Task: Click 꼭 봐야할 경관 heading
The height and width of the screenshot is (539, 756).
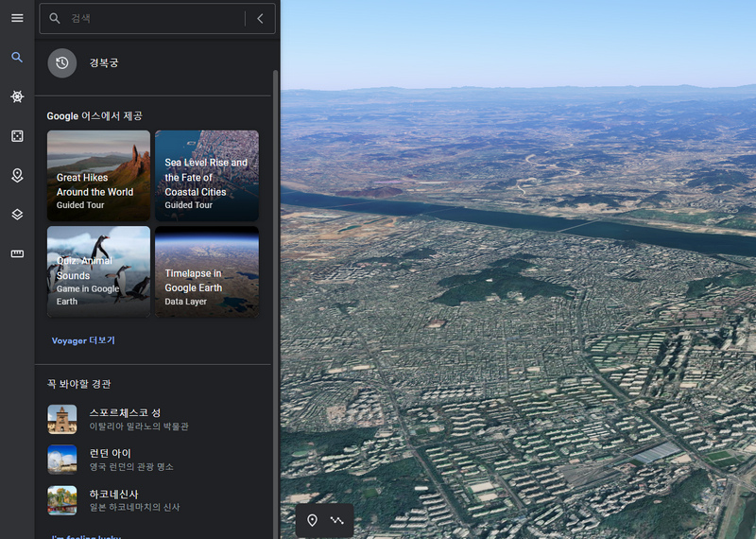Action: pyautogui.click(x=79, y=384)
